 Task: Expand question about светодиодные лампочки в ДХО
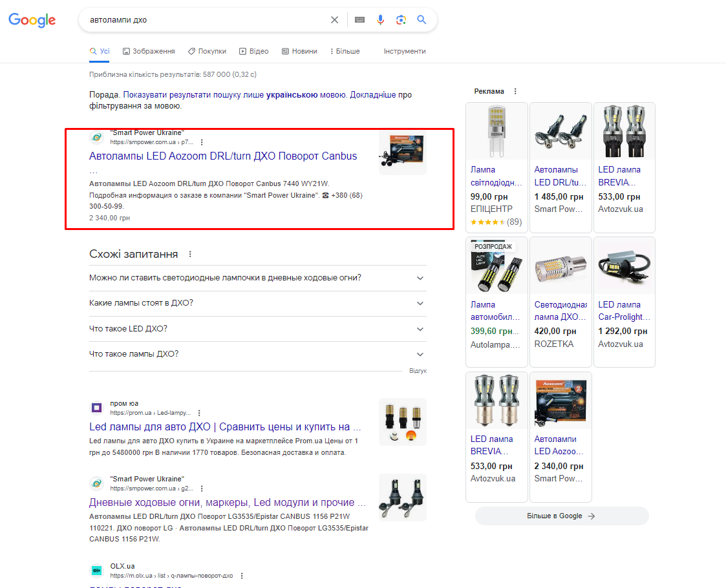[257, 278]
